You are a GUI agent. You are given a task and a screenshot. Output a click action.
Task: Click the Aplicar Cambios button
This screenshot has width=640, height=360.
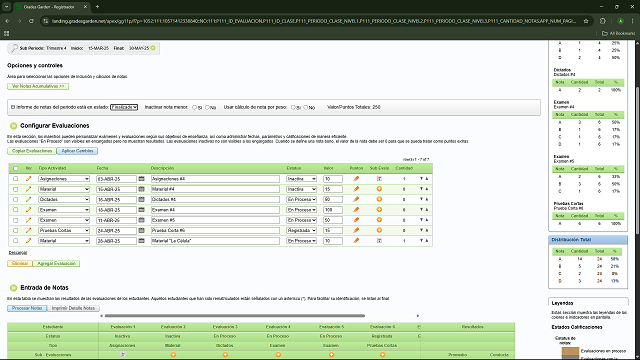pyautogui.click(x=77, y=151)
